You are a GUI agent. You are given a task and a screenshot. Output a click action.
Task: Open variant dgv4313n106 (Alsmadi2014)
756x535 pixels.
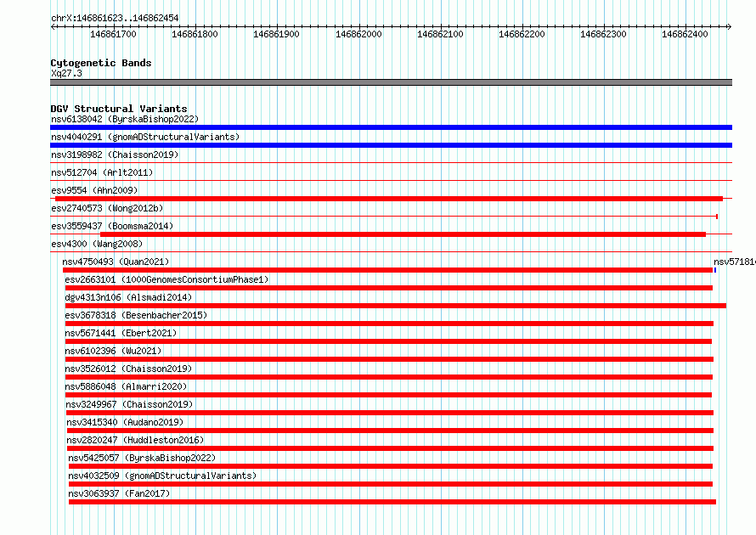[x=128, y=297]
